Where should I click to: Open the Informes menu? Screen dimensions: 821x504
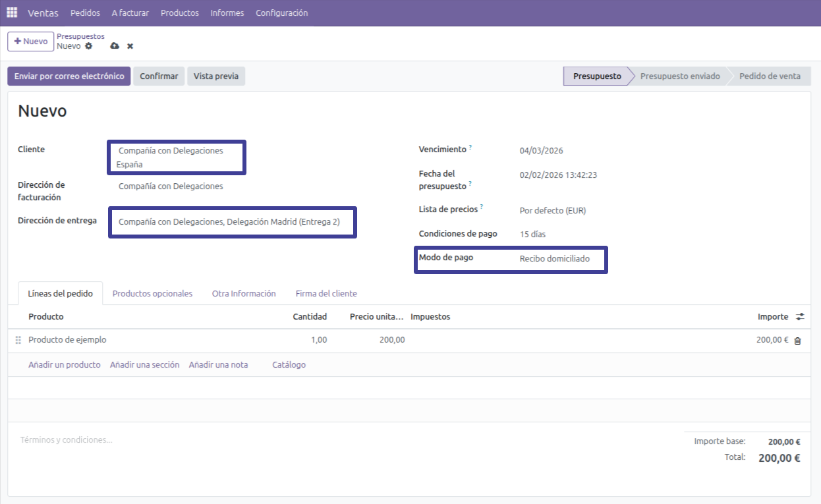[x=227, y=13]
